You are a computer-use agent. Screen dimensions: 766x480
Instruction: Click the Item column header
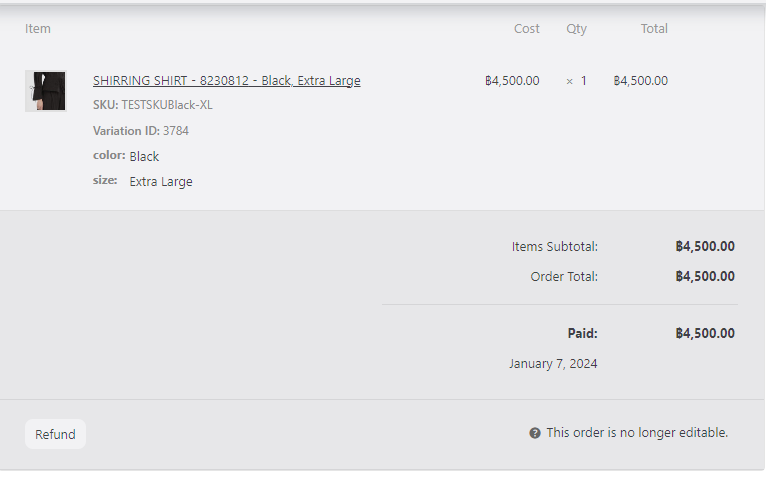click(38, 29)
